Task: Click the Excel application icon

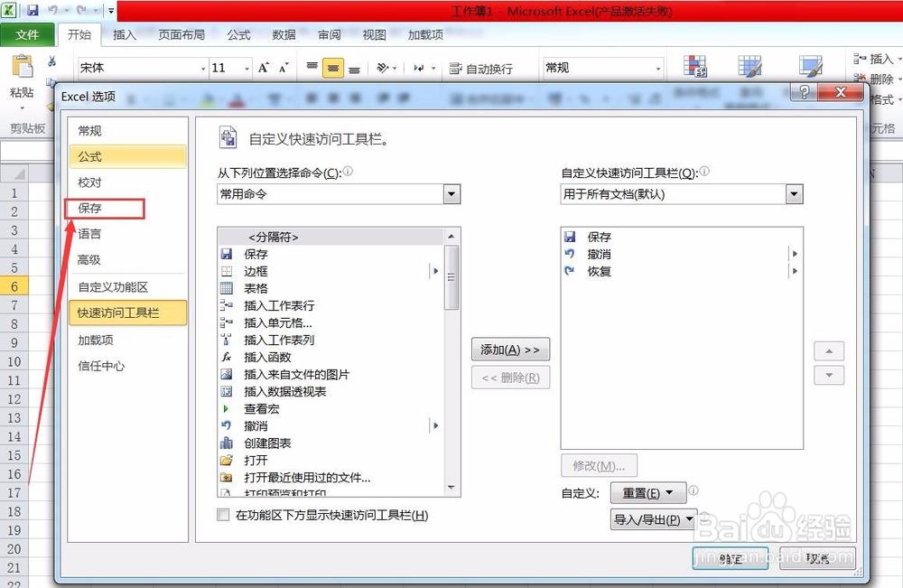Action: coord(9,10)
